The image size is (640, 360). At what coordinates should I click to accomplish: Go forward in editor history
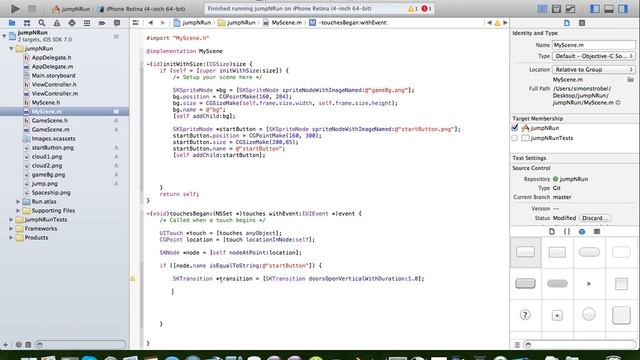click(162, 23)
